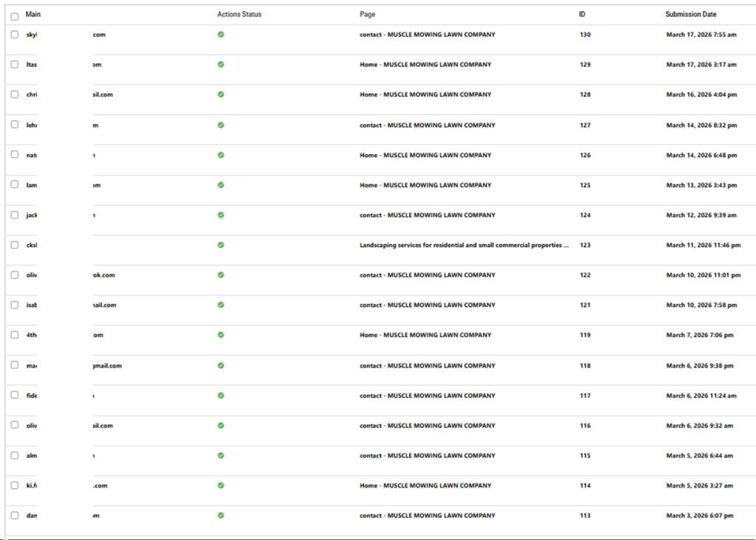756x540 pixels.
Task: Sort by the Page column header
Action: 367,15
